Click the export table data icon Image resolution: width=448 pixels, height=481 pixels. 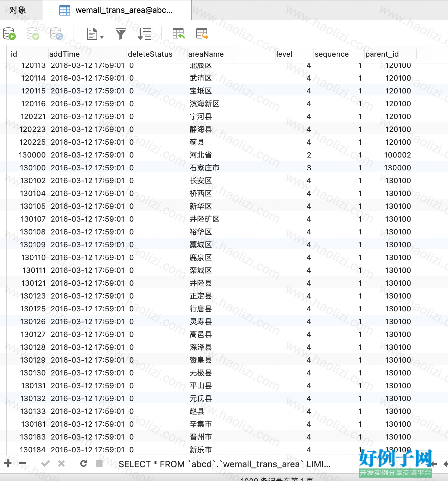point(202,33)
